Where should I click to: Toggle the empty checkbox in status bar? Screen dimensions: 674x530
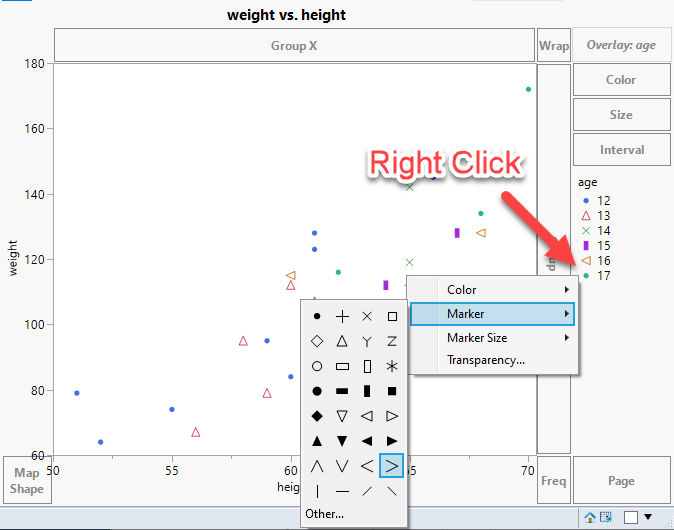[x=631, y=518]
